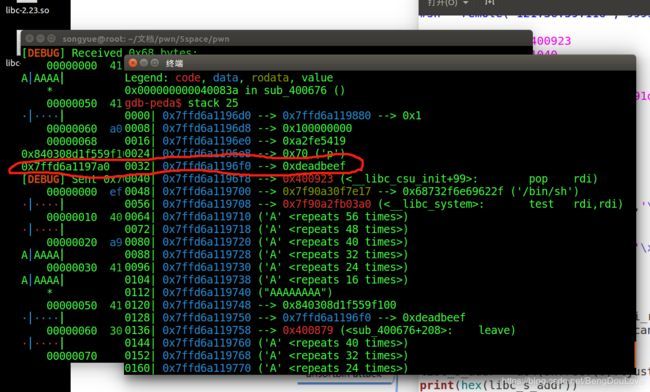The width and height of the screenshot is (650, 392).
Task: Click 'A' <repeats 56 times> in row 0064
Action: [333, 217]
